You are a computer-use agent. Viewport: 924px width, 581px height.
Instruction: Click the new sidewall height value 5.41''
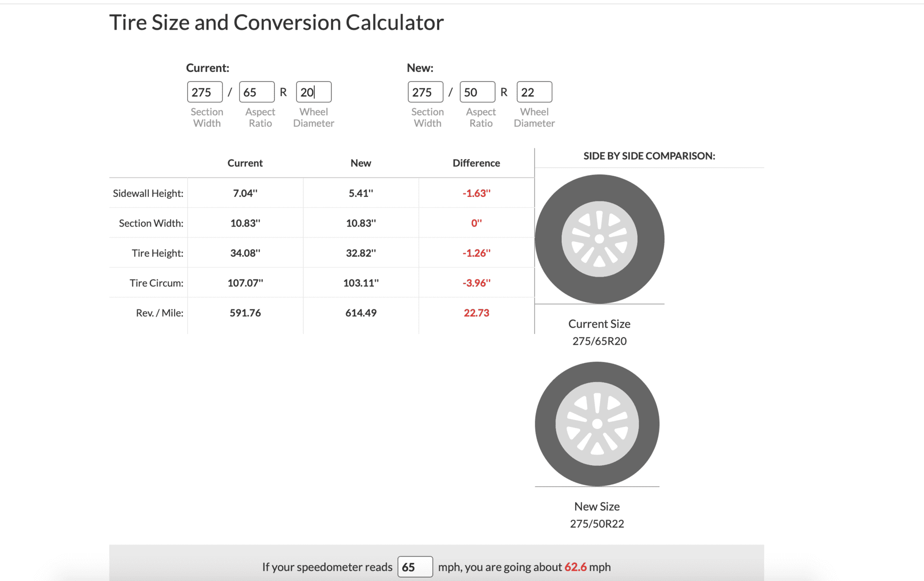tap(361, 193)
